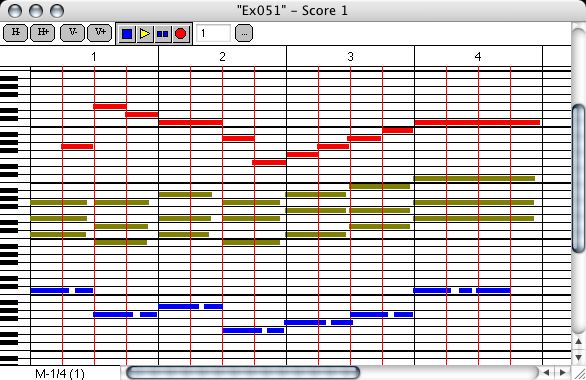
Task: Select the first blue note in measure 1
Action: click(x=50, y=290)
